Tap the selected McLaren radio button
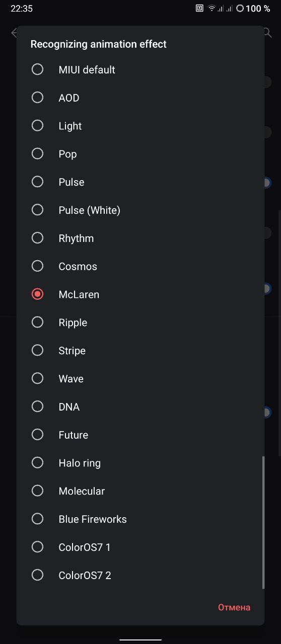Screen dimensions: 281x644 [38, 294]
